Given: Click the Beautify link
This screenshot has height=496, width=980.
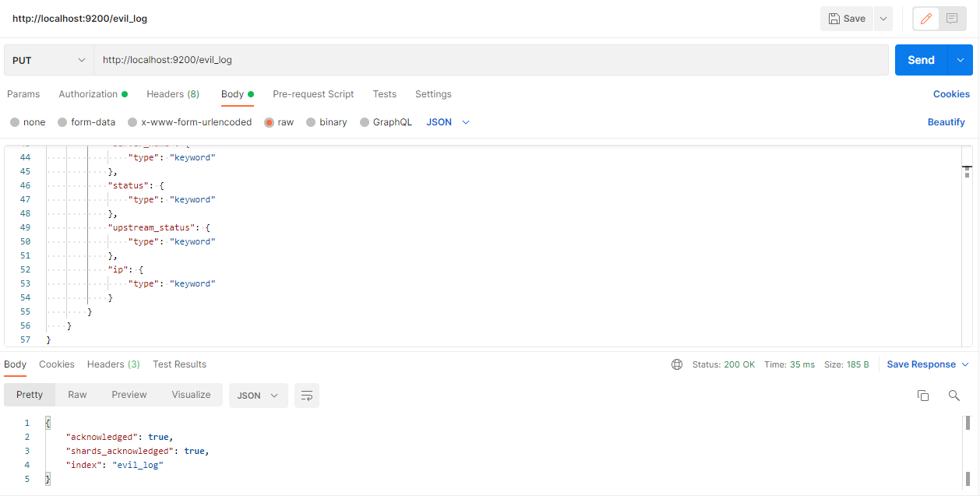Looking at the screenshot, I should click(x=946, y=122).
